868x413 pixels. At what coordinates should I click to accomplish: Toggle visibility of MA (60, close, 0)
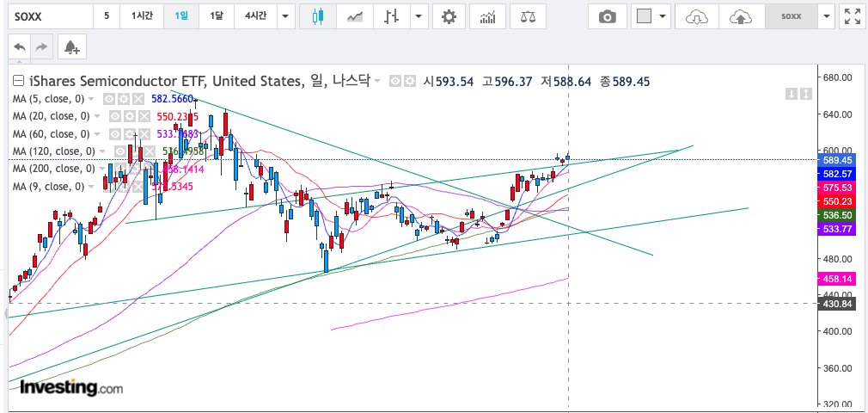[x=114, y=133]
